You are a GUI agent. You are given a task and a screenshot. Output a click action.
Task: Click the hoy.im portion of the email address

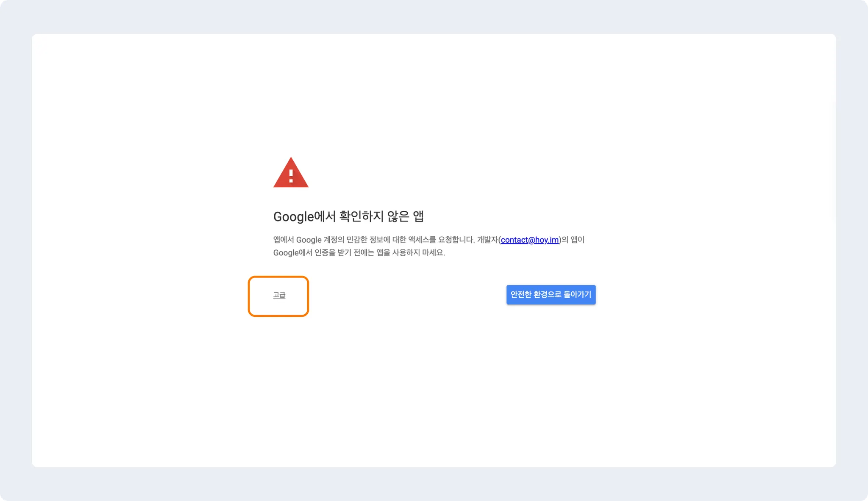pos(547,240)
